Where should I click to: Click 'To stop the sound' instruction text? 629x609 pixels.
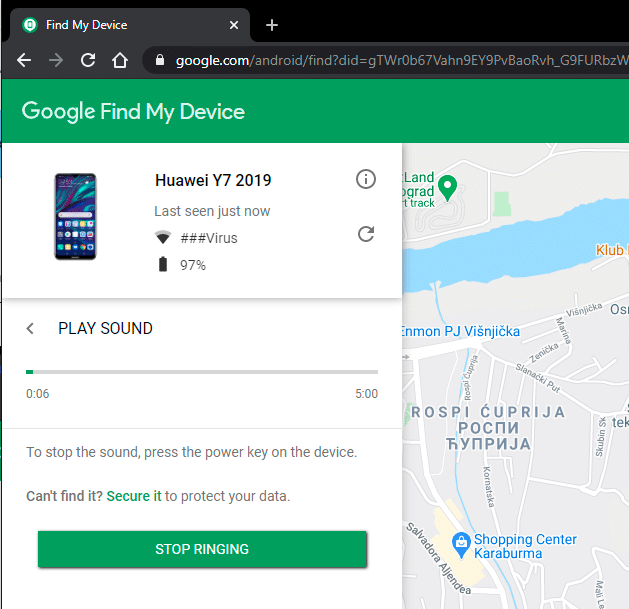coord(191,452)
